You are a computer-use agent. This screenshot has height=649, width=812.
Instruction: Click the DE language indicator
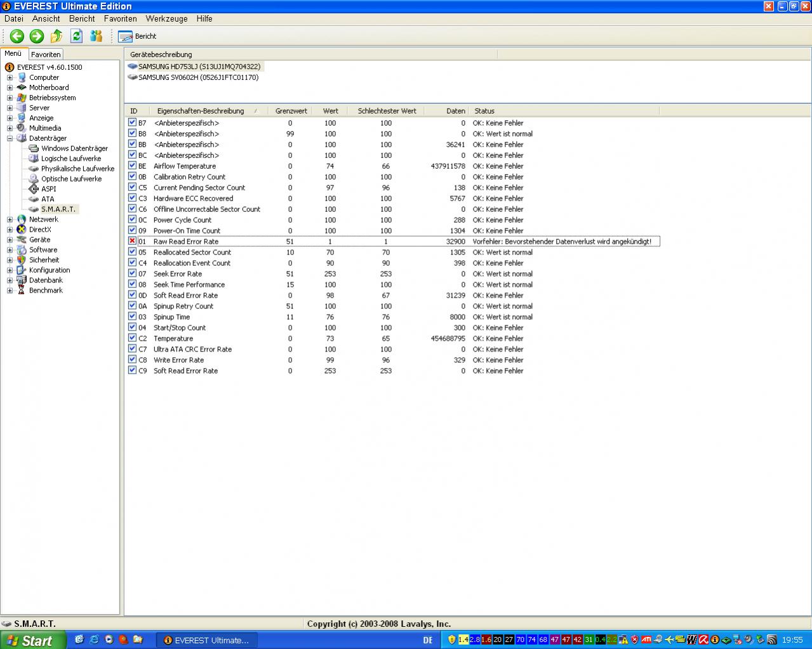click(428, 640)
